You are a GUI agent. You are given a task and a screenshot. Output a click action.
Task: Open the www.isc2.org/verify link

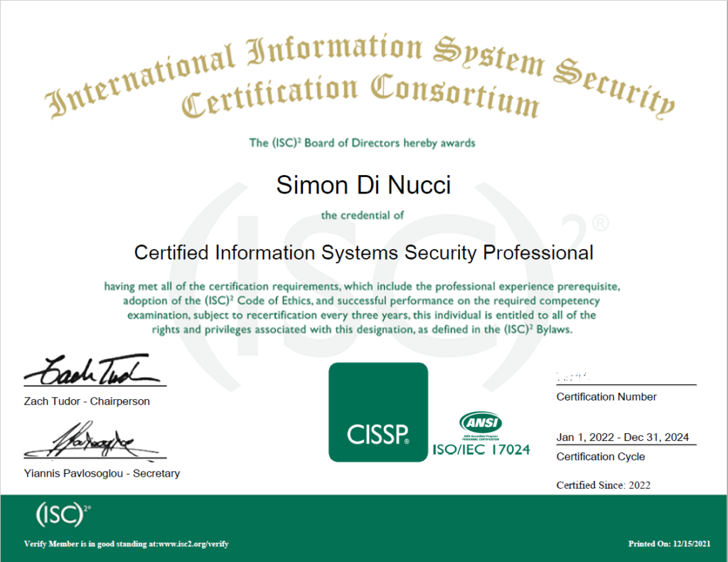pyautogui.click(x=187, y=544)
